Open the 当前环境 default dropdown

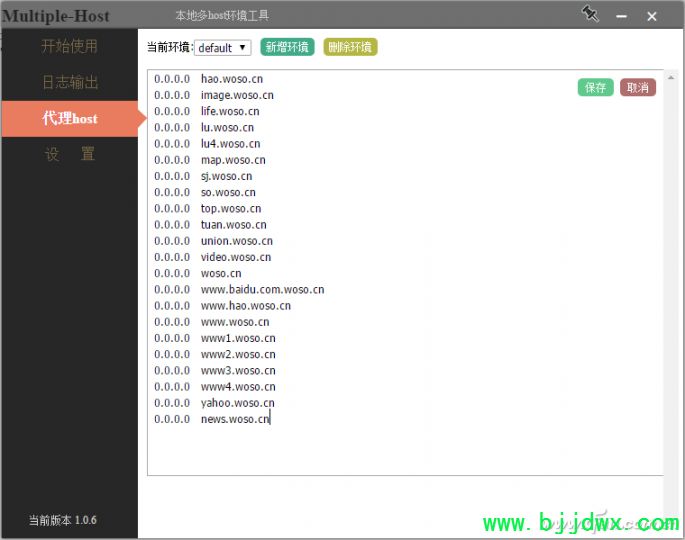pyautogui.click(x=223, y=48)
